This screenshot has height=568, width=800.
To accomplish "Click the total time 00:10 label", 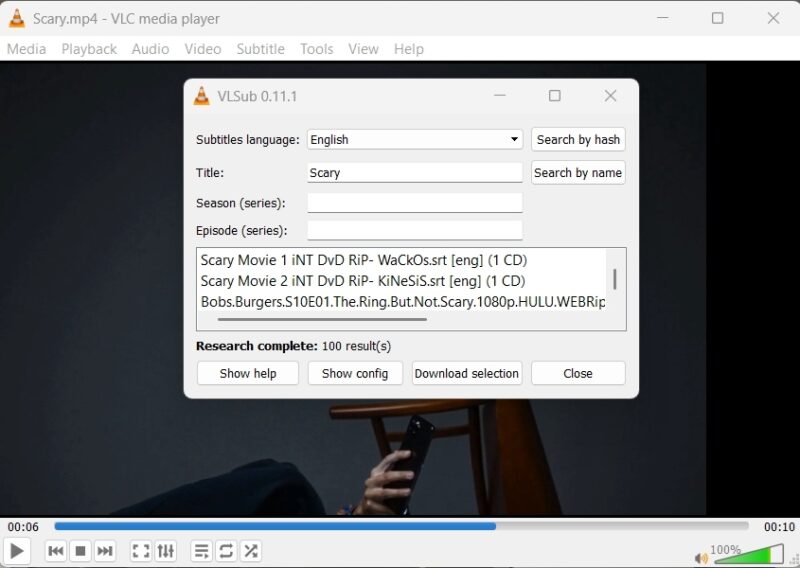I will coord(779,527).
